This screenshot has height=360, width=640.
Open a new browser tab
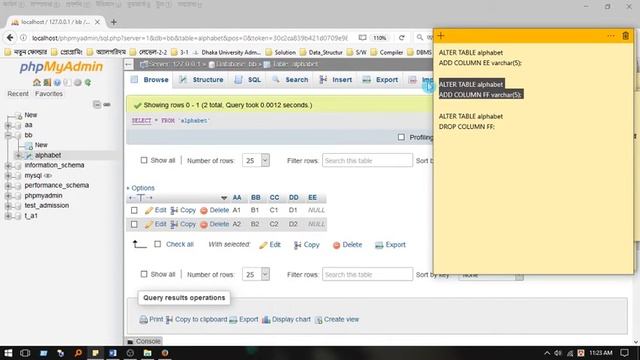pyautogui.click(x=114, y=22)
